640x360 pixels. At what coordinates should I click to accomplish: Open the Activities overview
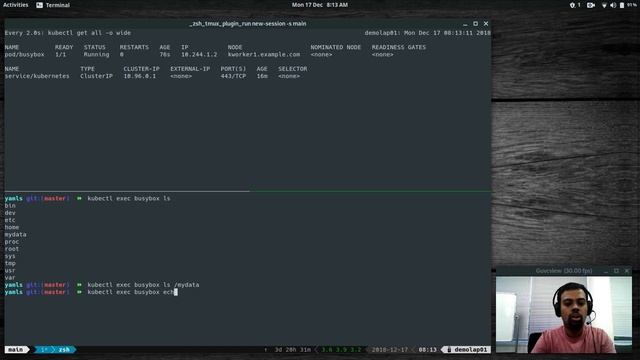[x=16, y=5]
